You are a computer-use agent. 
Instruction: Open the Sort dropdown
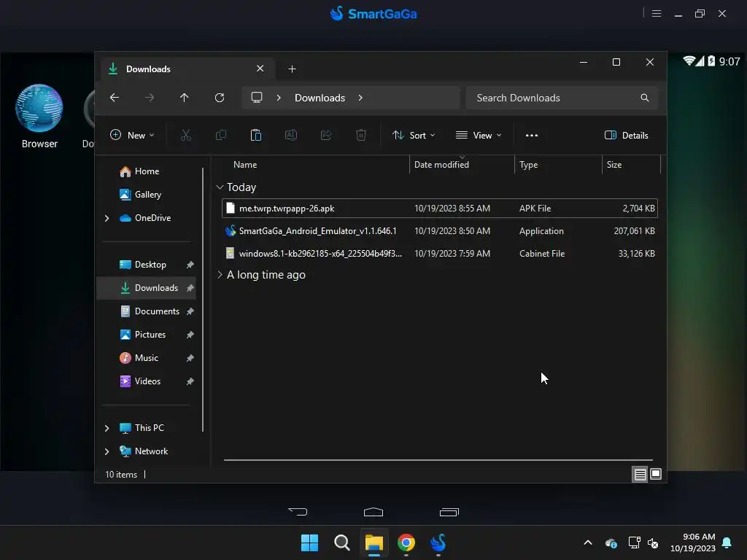[x=414, y=135]
